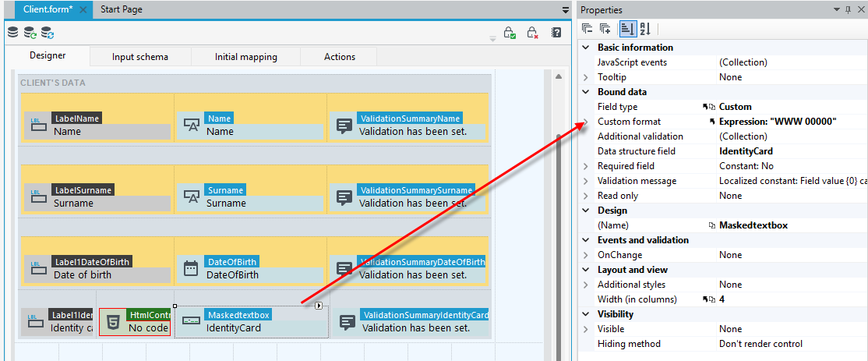Click the Additional validation (Collection) value

743,136
